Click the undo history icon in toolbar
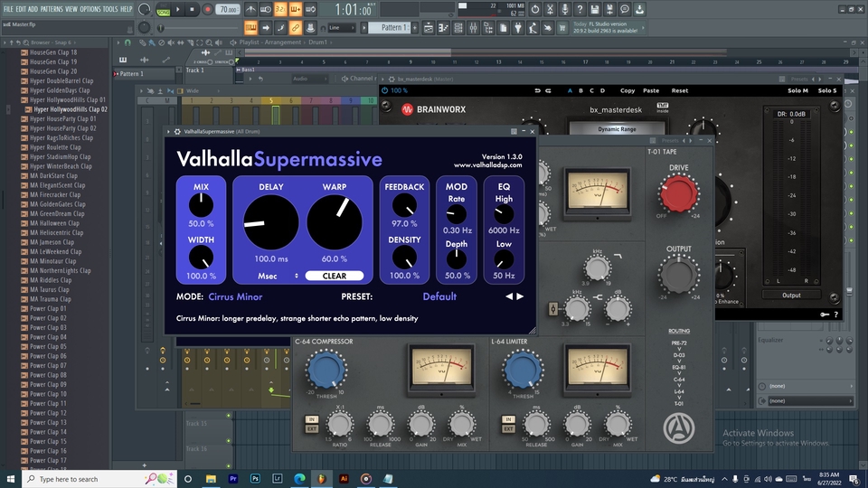 [534, 9]
